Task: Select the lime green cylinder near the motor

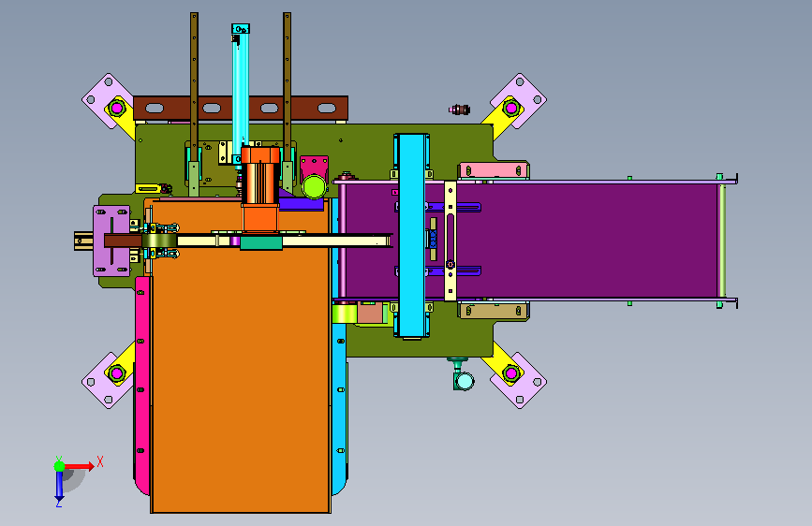Action: 314,187
